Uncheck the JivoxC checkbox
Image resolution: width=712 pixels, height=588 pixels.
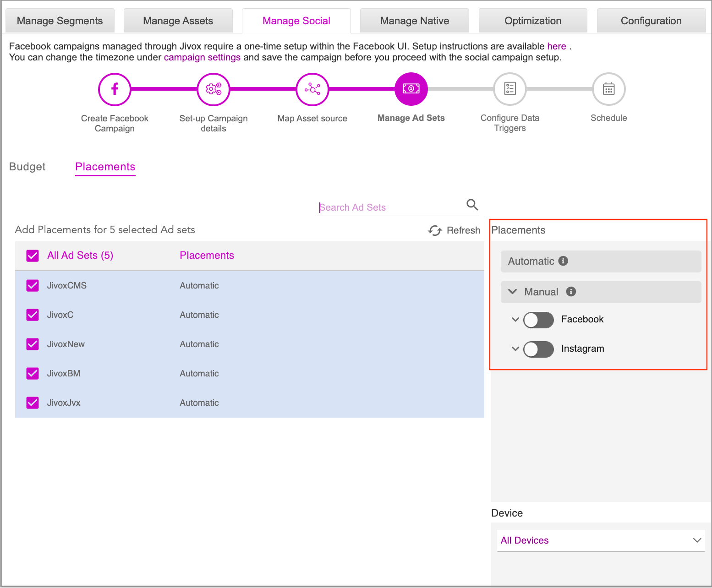point(33,315)
